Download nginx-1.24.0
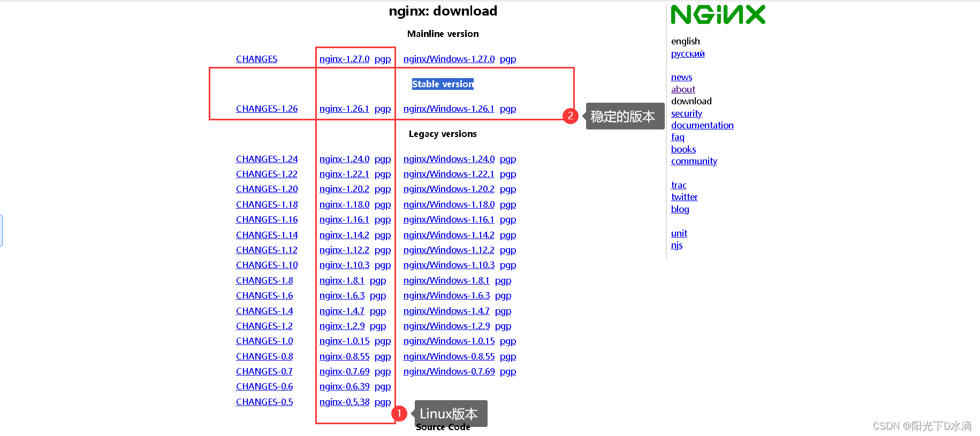980x436 pixels. point(344,159)
